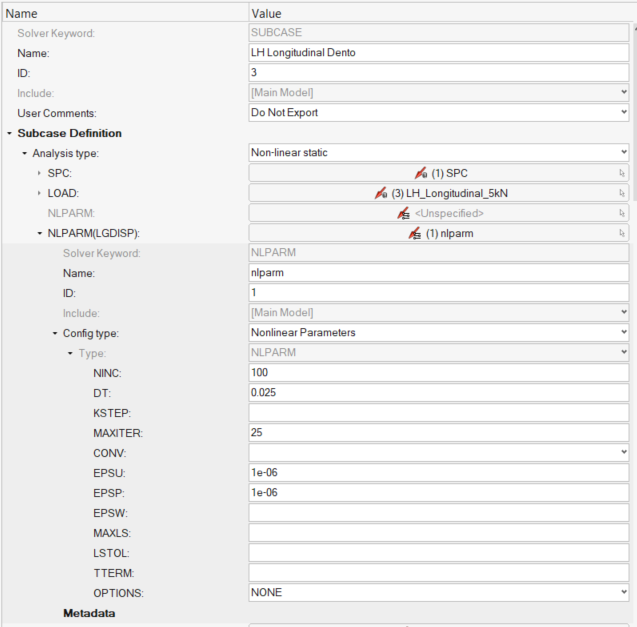Click the nlparm Name input field
637x627 pixels.
pyautogui.click(x=439, y=273)
